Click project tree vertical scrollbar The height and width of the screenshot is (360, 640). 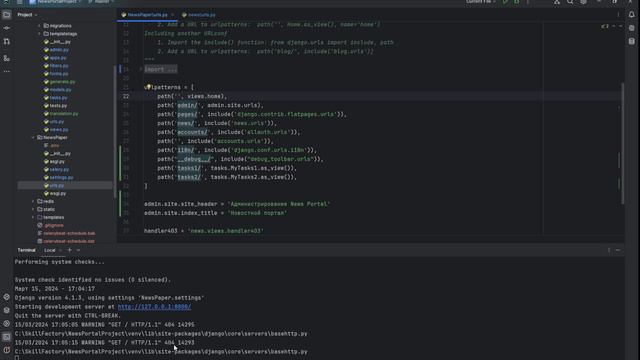pyautogui.click(x=115, y=131)
